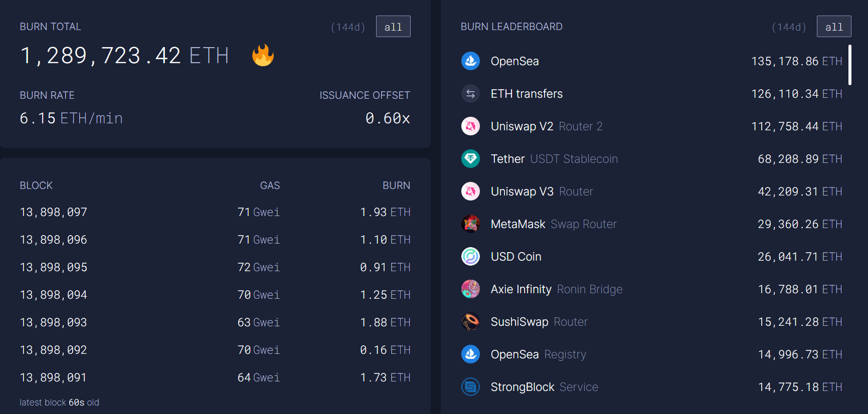Click the USD Coin logo icon
Image resolution: width=868 pixels, height=414 pixels.
click(470, 257)
